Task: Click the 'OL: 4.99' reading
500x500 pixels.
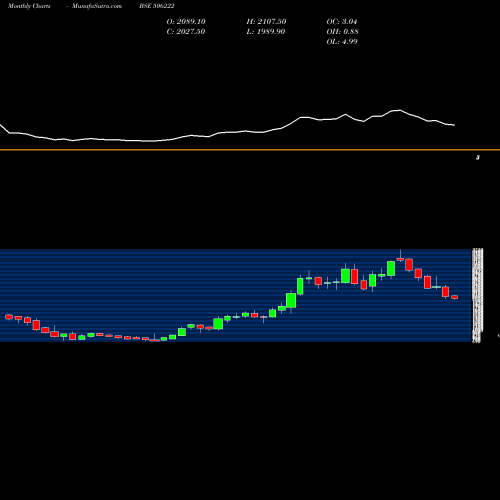Action: 342,42
